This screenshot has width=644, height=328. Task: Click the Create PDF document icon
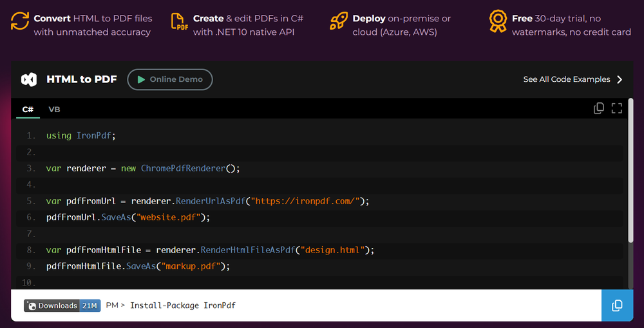(x=180, y=21)
